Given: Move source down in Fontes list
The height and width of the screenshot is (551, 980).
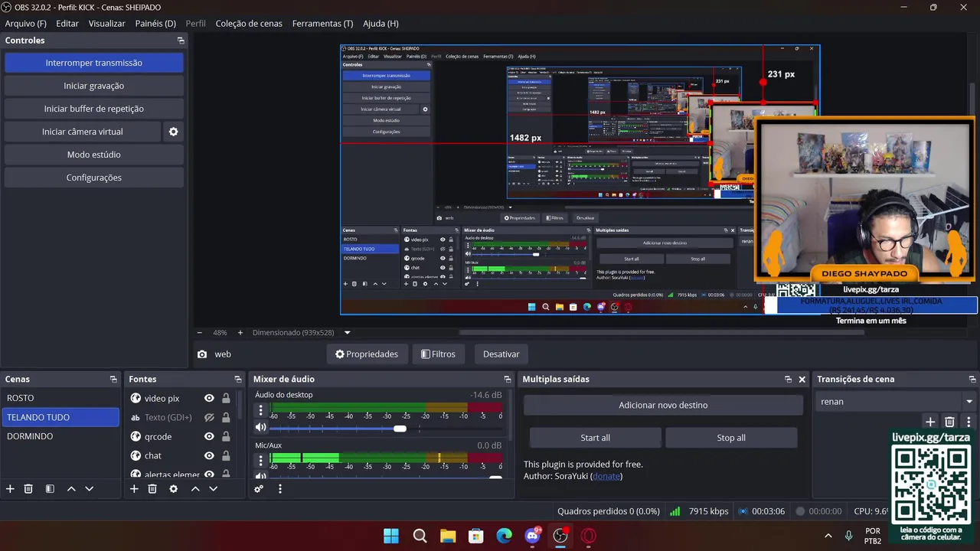Looking at the screenshot, I should 213,488.
